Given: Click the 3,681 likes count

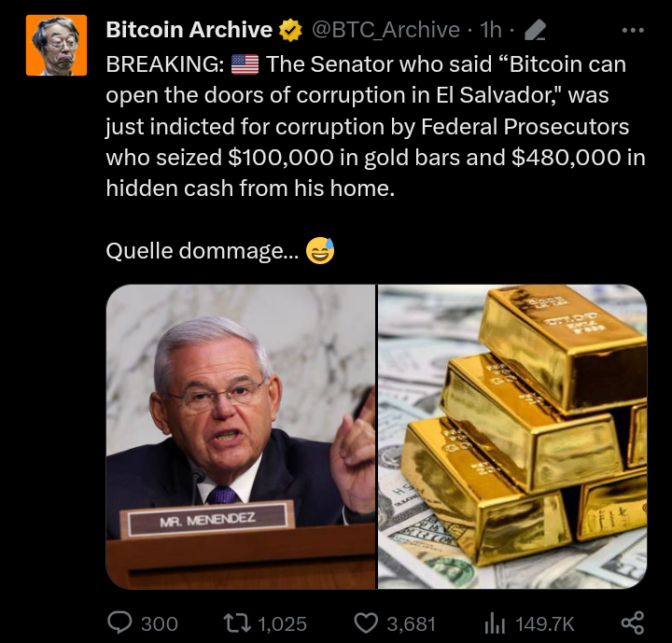Looking at the screenshot, I should click(412, 623).
